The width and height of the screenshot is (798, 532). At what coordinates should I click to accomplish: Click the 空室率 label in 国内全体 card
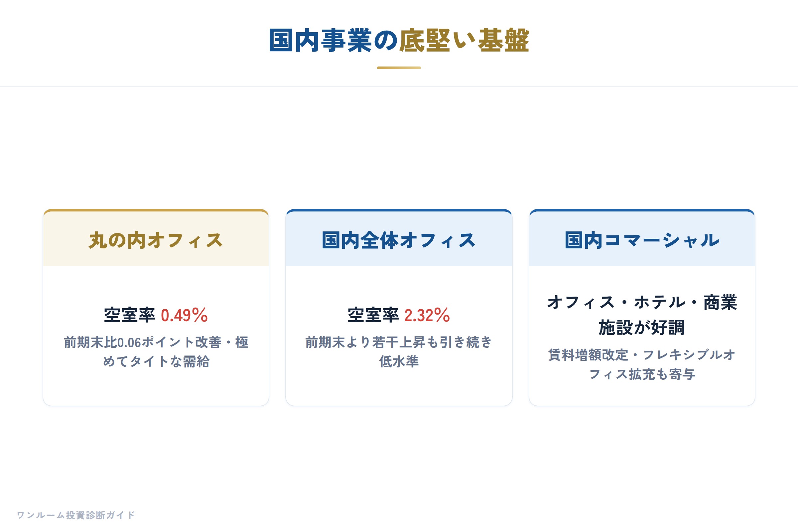pos(373,315)
